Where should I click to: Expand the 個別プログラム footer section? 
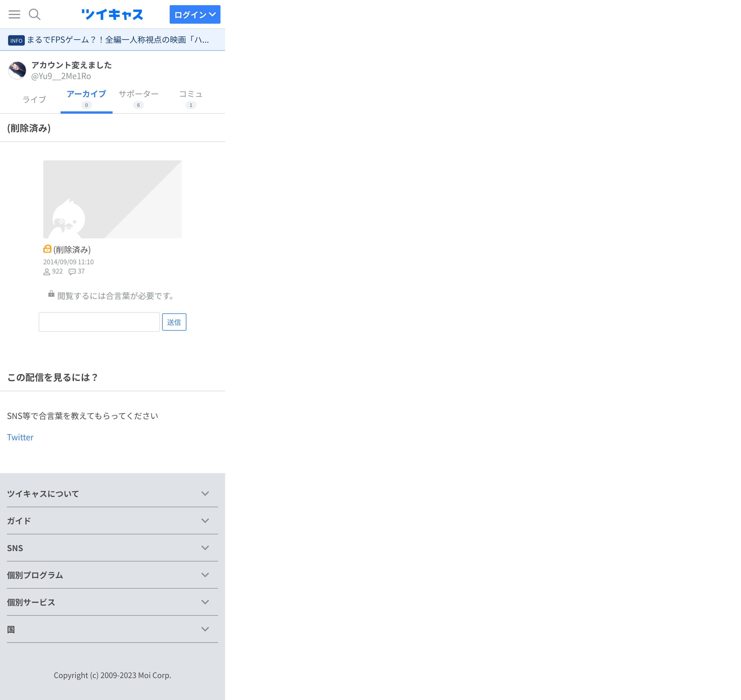tap(112, 575)
